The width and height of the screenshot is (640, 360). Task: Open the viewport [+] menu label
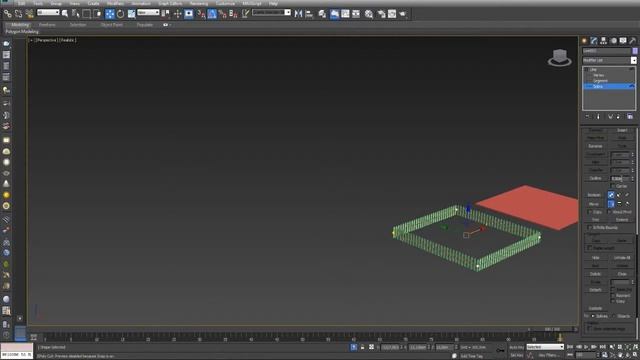(x=31, y=40)
